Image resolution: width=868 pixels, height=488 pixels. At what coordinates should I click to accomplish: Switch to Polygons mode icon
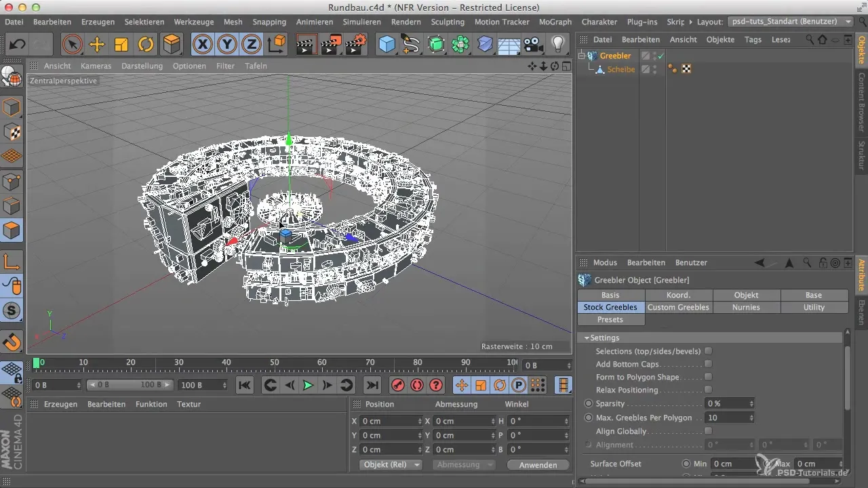[12, 231]
